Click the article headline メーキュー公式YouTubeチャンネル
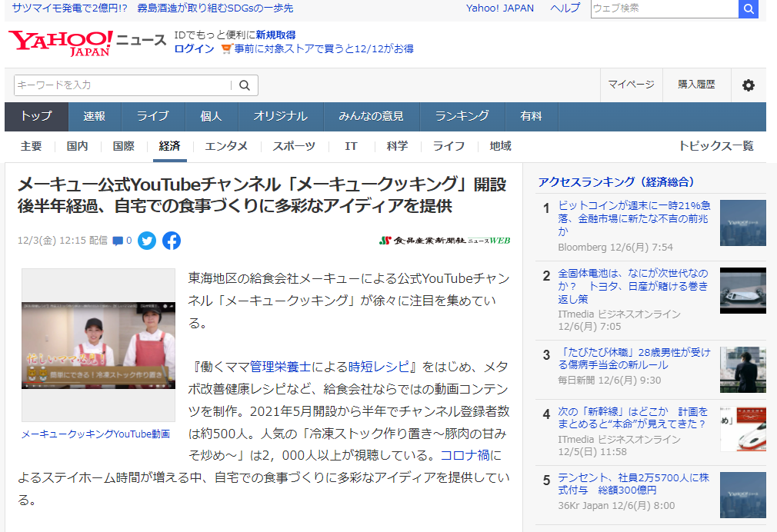 (262, 195)
